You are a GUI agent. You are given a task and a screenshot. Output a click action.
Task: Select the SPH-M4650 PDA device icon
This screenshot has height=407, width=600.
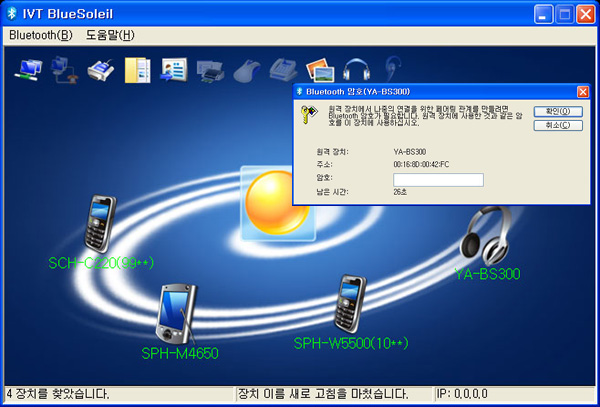pyautogui.click(x=176, y=314)
